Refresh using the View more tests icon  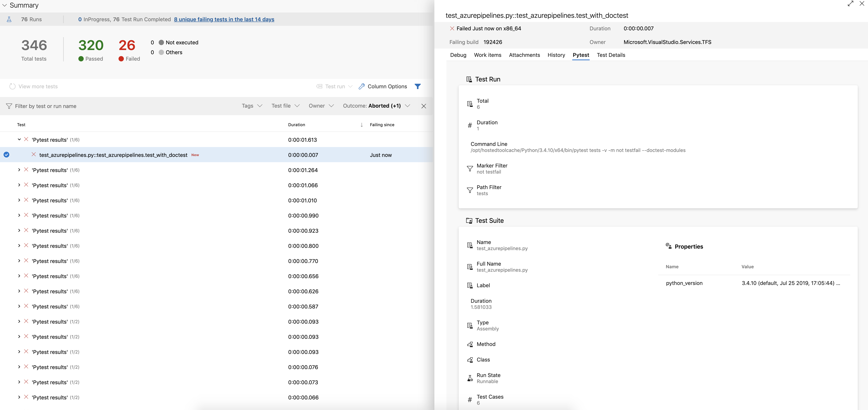(12, 86)
